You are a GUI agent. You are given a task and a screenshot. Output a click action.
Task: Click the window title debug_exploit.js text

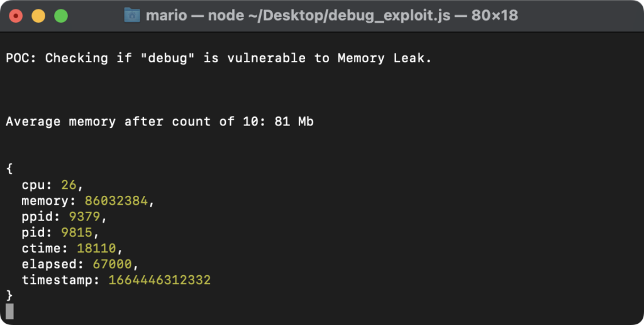pyautogui.click(x=332, y=16)
